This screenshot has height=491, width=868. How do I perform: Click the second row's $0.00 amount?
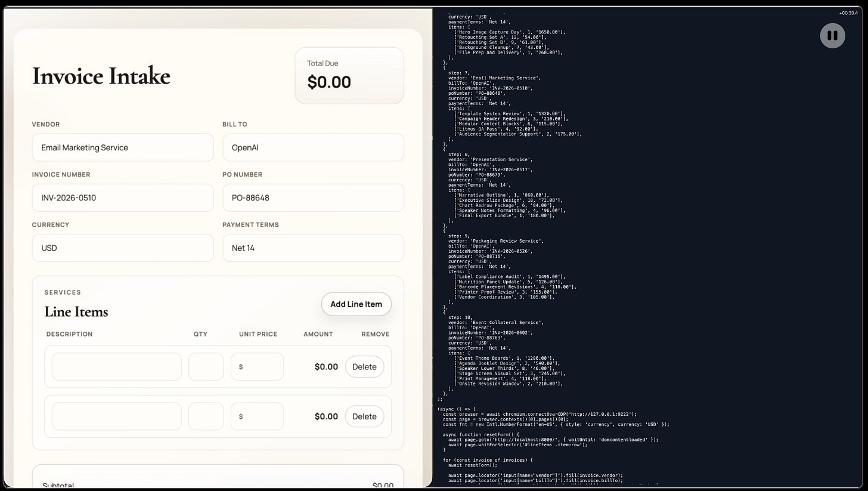pyautogui.click(x=326, y=416)
